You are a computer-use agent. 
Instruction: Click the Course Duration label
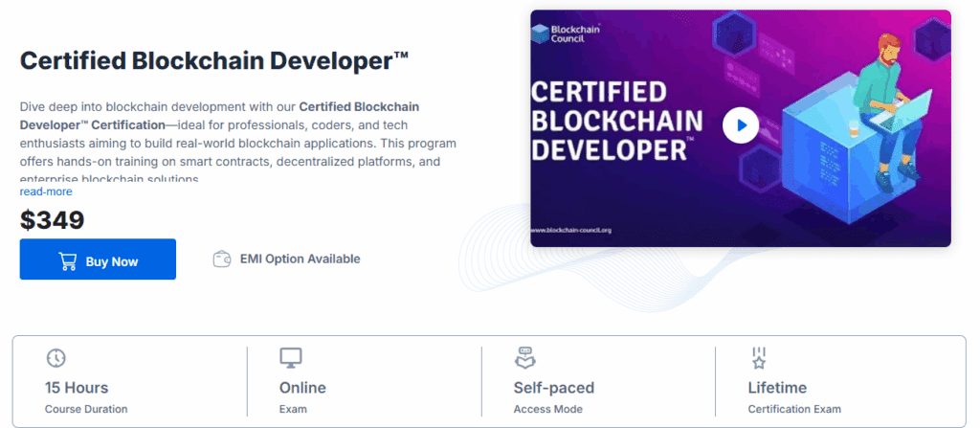(x=86, y=409)
